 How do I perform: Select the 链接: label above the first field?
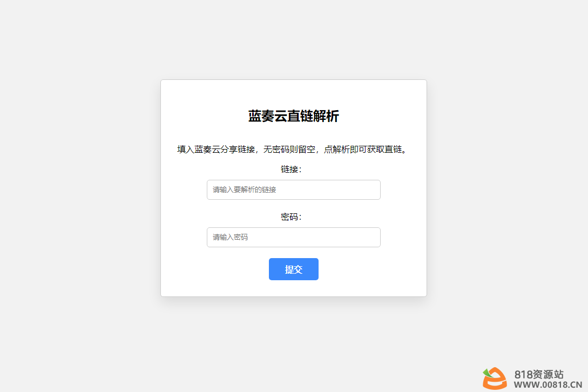pos(292,169)
